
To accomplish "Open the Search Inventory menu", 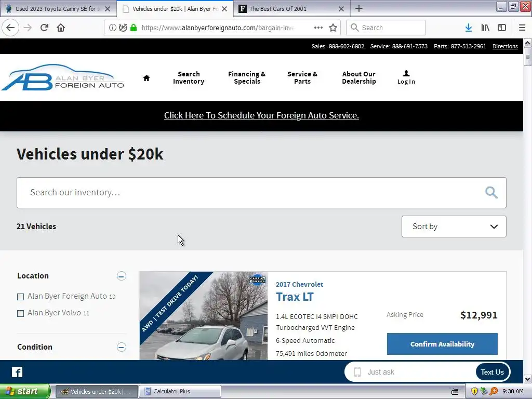I will point(189,78).
